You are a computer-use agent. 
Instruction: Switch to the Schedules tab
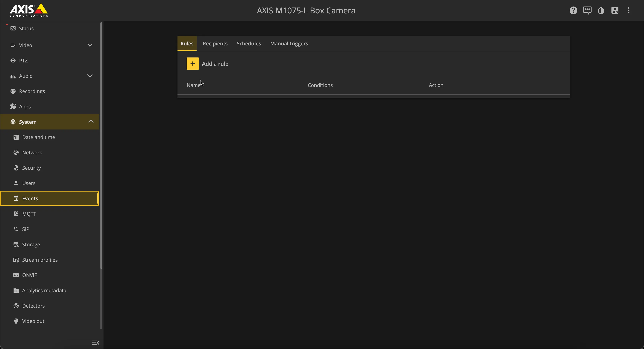(x=249, y=44)
